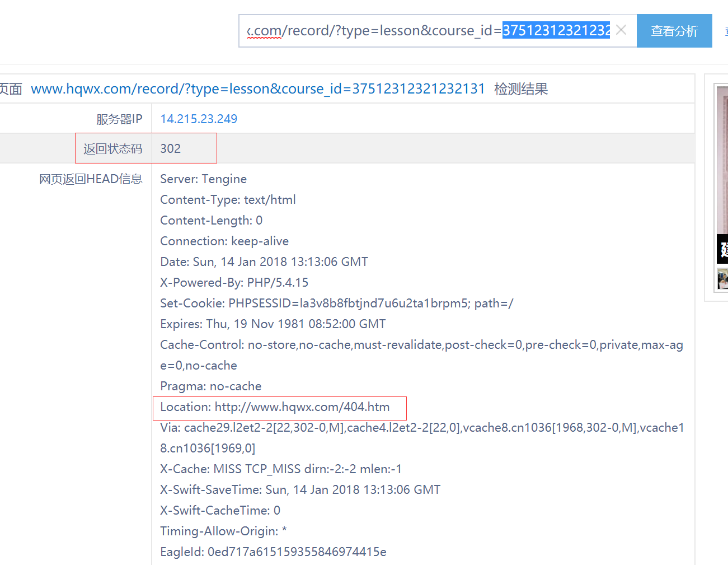Click the small photo thumbnail below the ad
728x565 pixels.
click(722, 278)
